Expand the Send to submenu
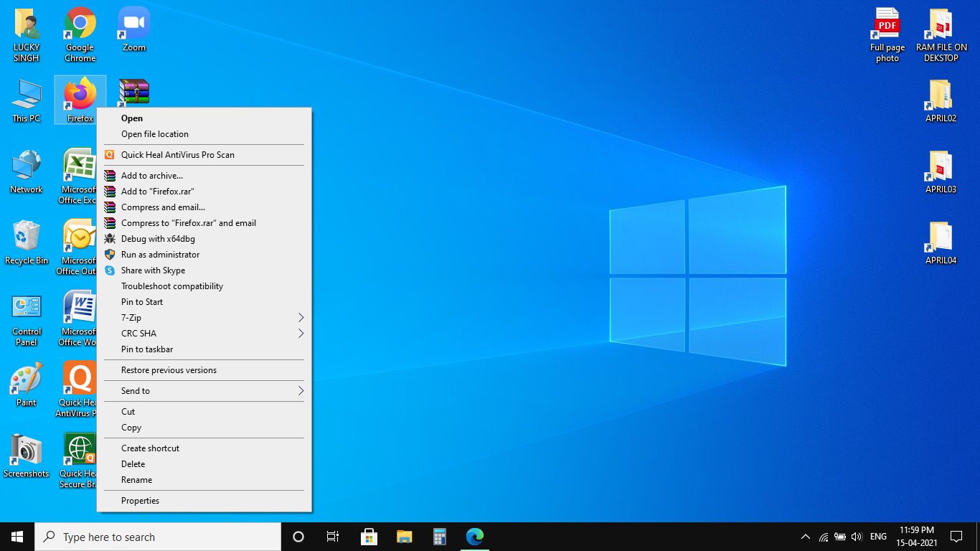This screenshot has width=980, height=551. [x=204, y=391]
